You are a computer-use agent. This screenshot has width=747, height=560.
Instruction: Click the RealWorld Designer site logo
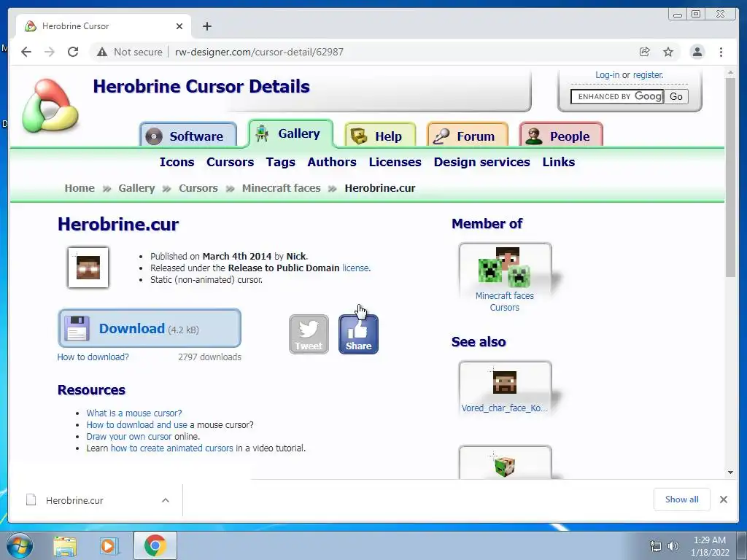click(50, 106)
